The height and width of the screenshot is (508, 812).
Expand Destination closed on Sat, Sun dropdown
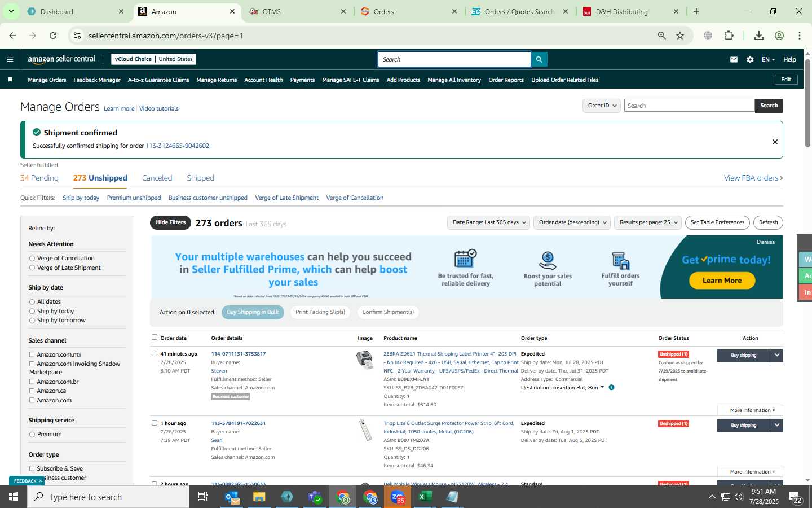coord(562,388)
